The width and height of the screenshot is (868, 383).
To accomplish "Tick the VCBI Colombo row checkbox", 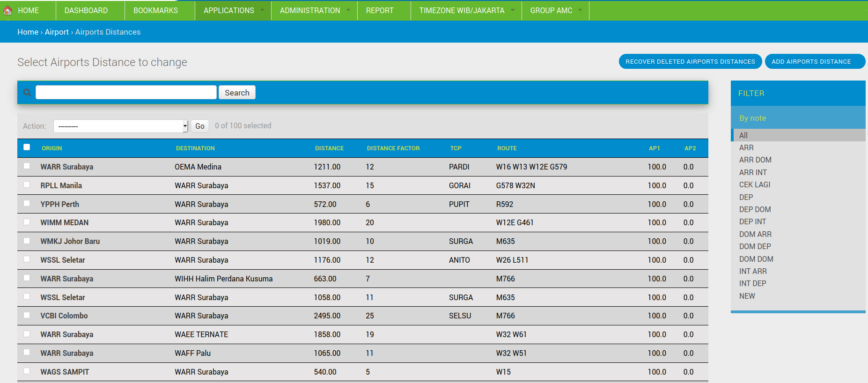I will pyautogui.click(x=27, y=315).
